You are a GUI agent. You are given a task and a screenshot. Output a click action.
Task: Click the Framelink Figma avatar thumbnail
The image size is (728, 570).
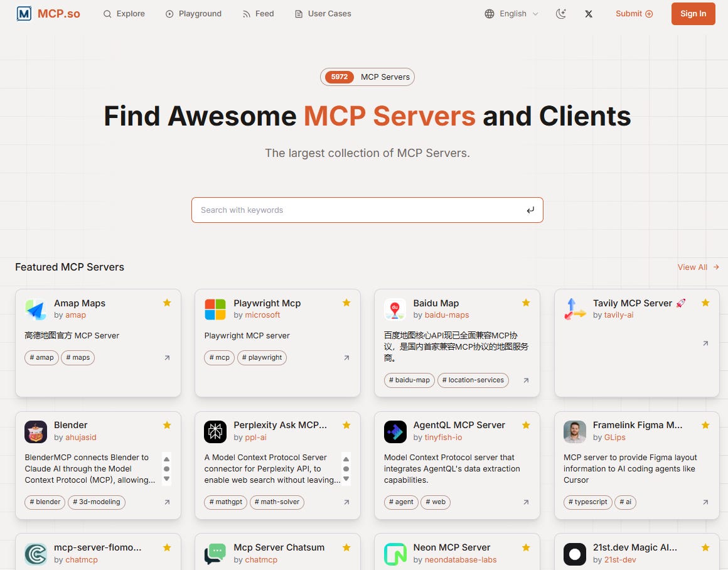point(575,431)
